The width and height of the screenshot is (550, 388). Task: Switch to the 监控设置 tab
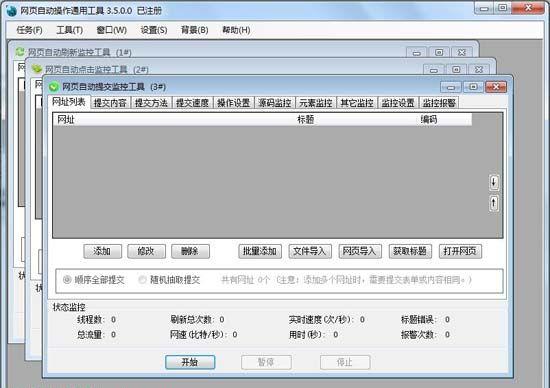click(x=398, y=103)
